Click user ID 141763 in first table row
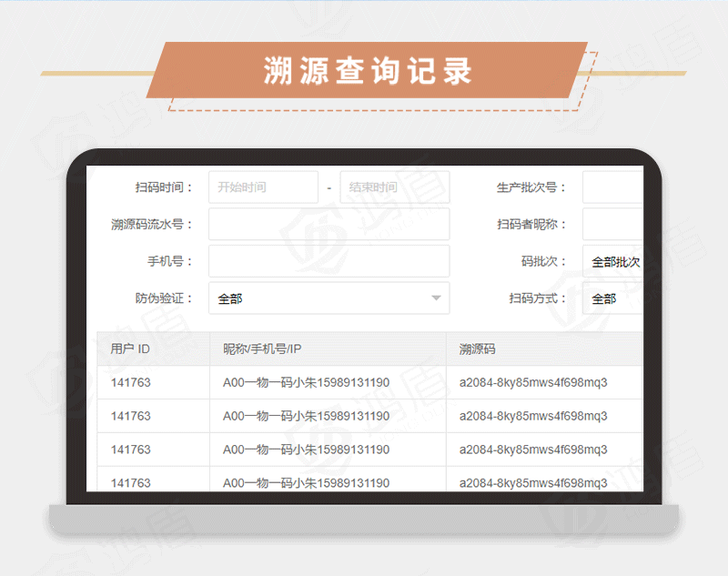The image size is (728, 576). pyautogui.click(x=131, y=383)
